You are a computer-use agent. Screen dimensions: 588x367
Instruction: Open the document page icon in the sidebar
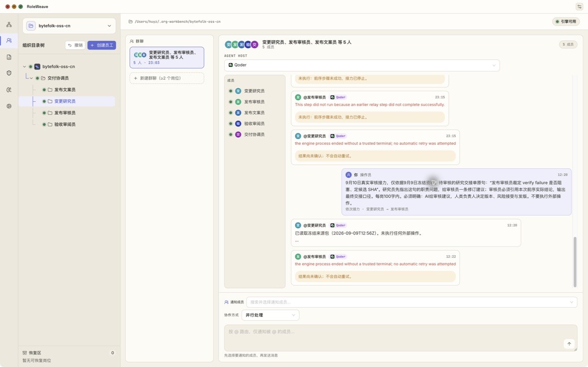(x=9, y=57)
